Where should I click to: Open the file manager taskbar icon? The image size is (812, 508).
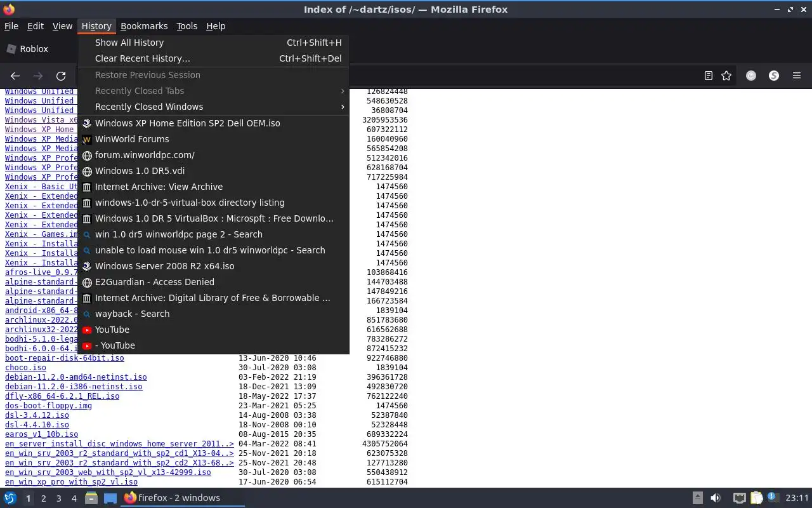click(91, 498)
